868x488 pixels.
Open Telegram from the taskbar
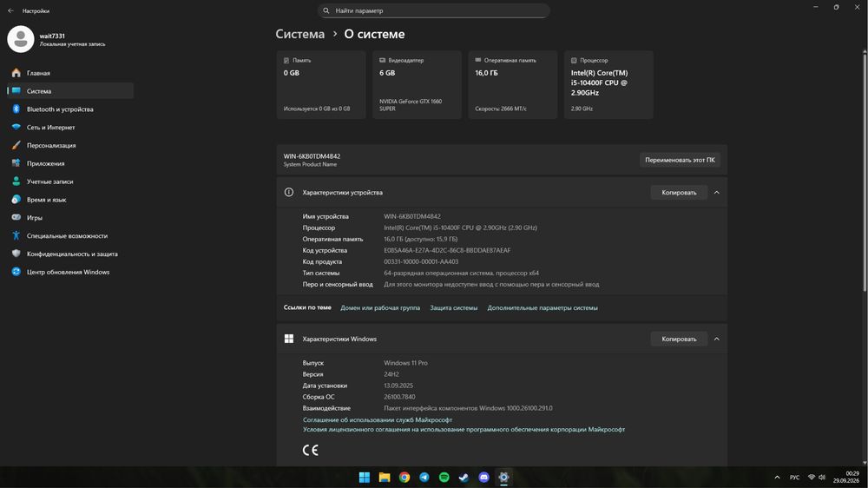click(424, 478)
